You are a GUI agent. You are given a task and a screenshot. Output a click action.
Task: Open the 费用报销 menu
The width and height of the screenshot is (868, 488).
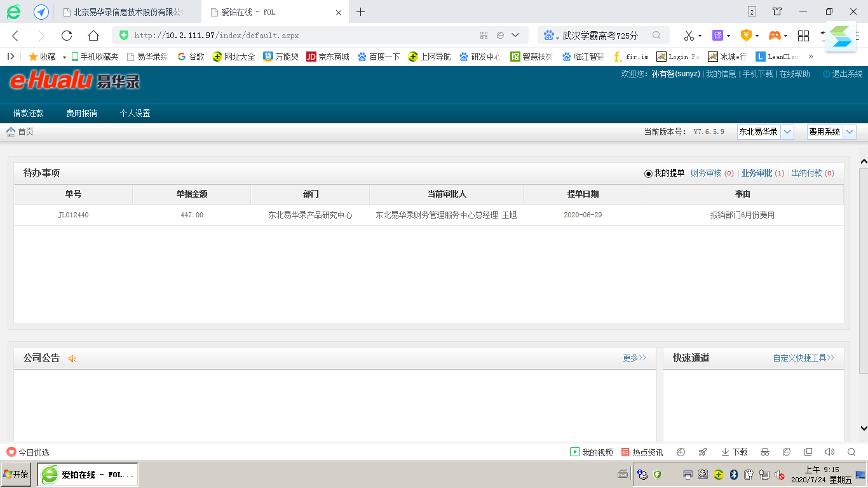81,113
